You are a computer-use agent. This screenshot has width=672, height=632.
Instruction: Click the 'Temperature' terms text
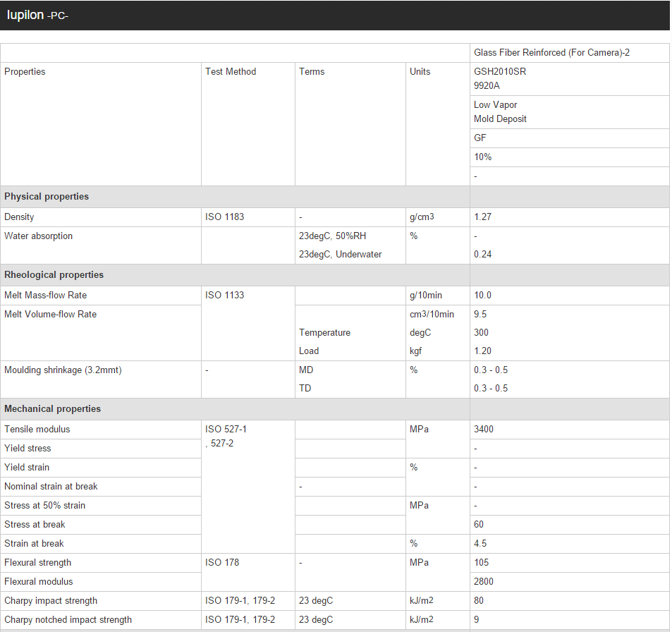pyautogui.click(x=324, y=333)
